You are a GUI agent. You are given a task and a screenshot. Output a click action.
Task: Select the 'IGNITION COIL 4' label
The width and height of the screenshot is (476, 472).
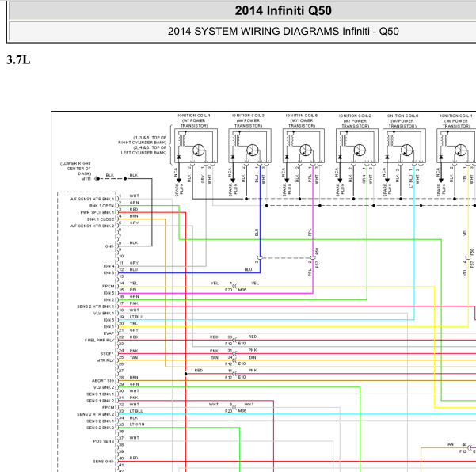[194, 116]
